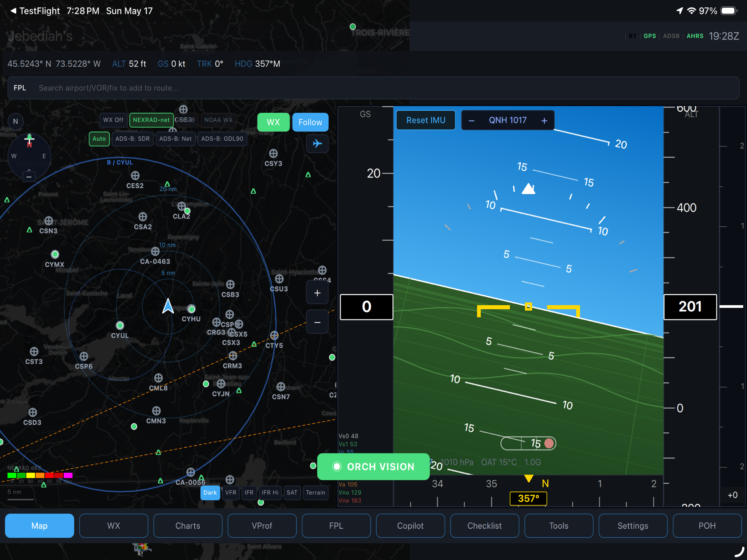747x560 pixels.
Task: Tap the CSN7 airfield symbol
Action: [281, 387]
